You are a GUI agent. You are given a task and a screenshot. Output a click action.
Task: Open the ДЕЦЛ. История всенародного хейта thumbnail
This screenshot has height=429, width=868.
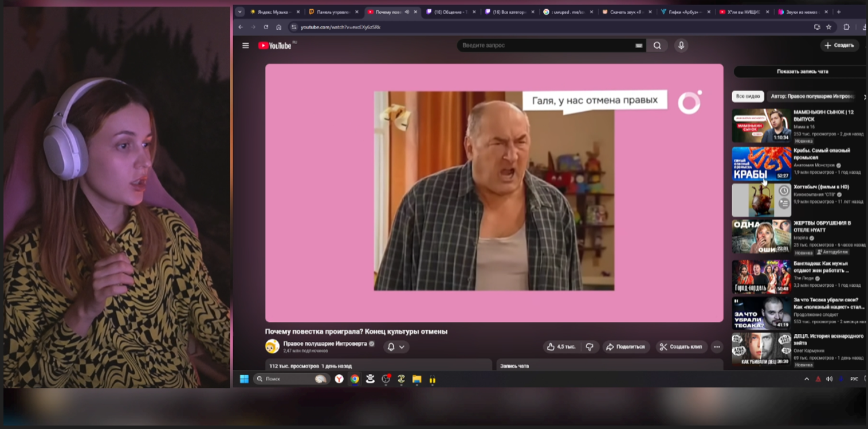761,349
